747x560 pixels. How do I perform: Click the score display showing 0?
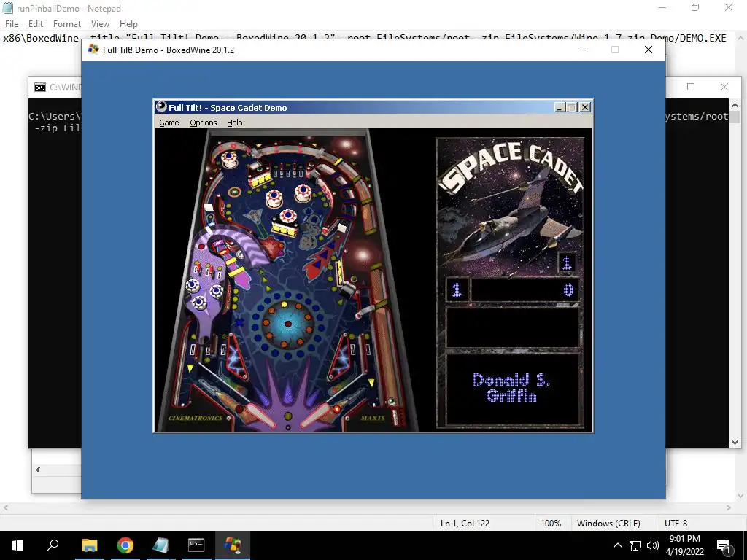click(525, 289)
